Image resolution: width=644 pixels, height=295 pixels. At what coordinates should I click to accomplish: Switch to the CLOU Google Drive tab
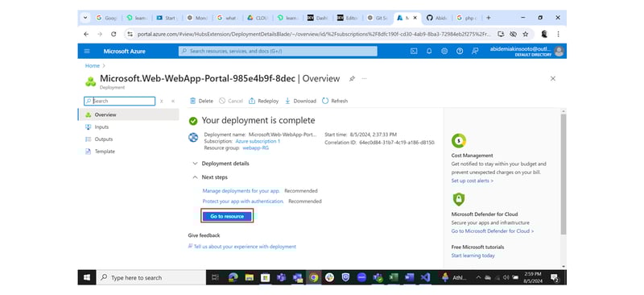pos(257,18)
